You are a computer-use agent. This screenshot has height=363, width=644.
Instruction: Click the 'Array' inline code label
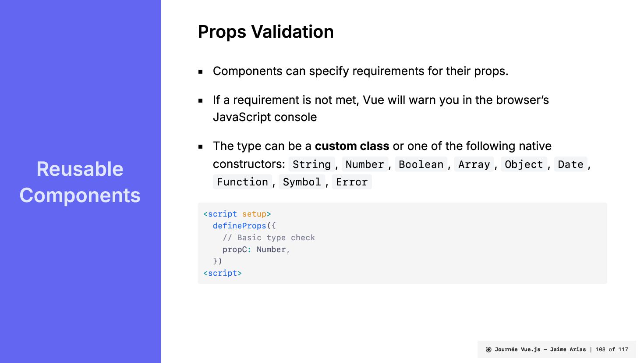pyautogui.click(x=474, y=164)
